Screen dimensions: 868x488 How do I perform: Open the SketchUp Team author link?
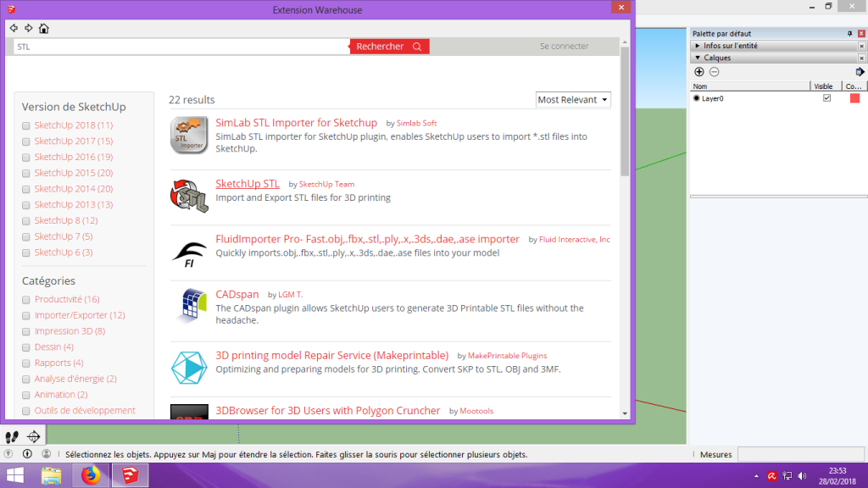pyautogui.click(x=326, y=184)
